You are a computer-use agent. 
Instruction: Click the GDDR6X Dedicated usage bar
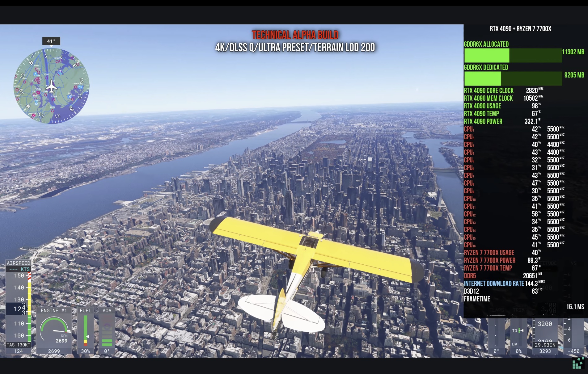coord(513,79)
